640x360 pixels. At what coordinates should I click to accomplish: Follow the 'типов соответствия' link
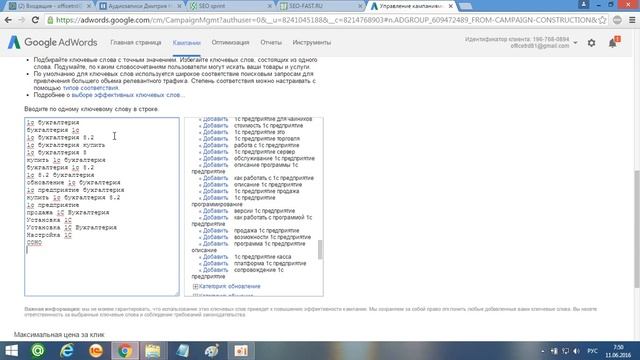(x=90, y=88)
